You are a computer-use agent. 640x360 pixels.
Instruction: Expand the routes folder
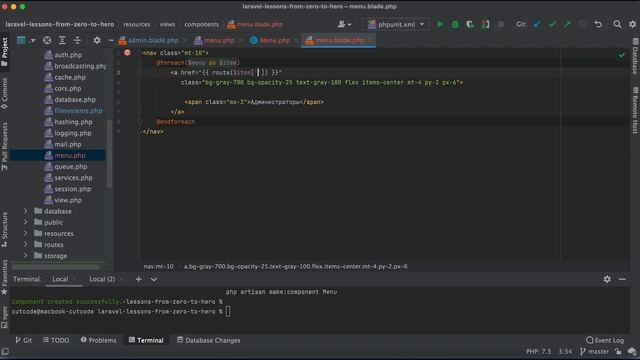25,244
